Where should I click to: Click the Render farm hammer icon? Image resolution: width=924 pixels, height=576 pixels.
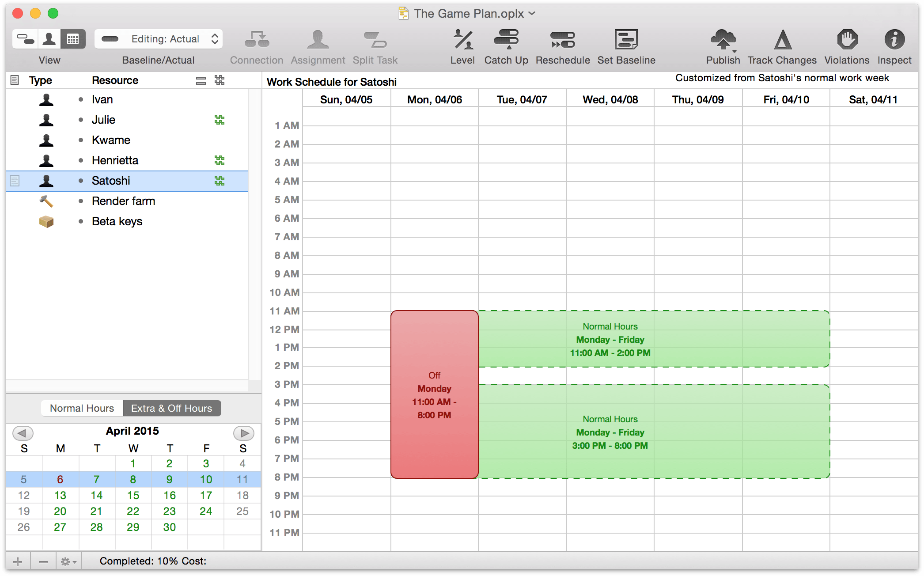[46, 201]
